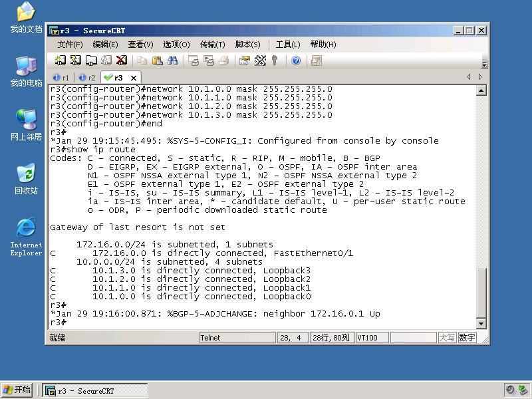This screenshot has width=532, height=399.
Task: Click the Loopback2 route entry
Action: click(x=180, y=279)
